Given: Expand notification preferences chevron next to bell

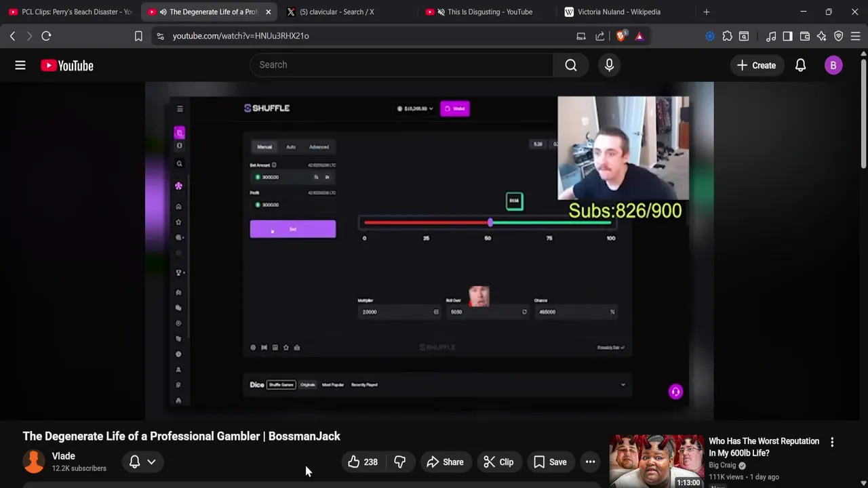Looking at the screenshot, I should click(x=151, y=462).
